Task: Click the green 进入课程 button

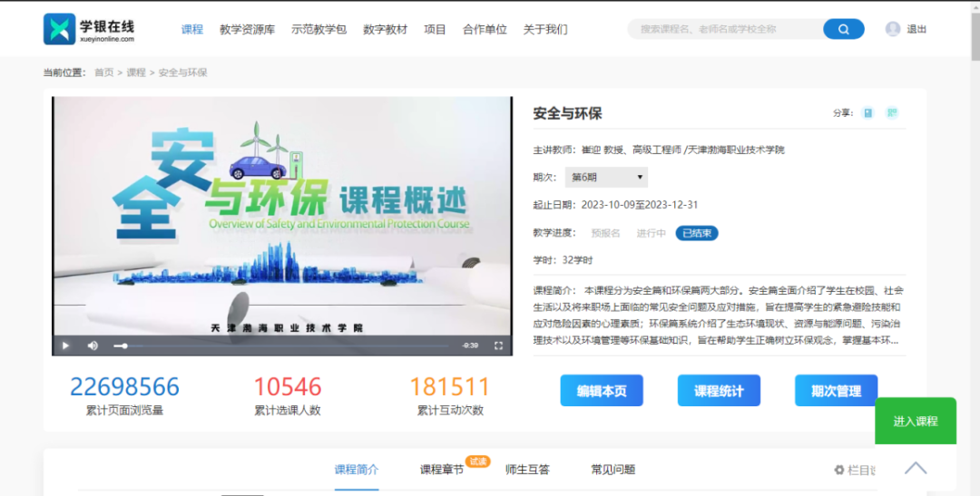Action: click(x=915, y=421)
